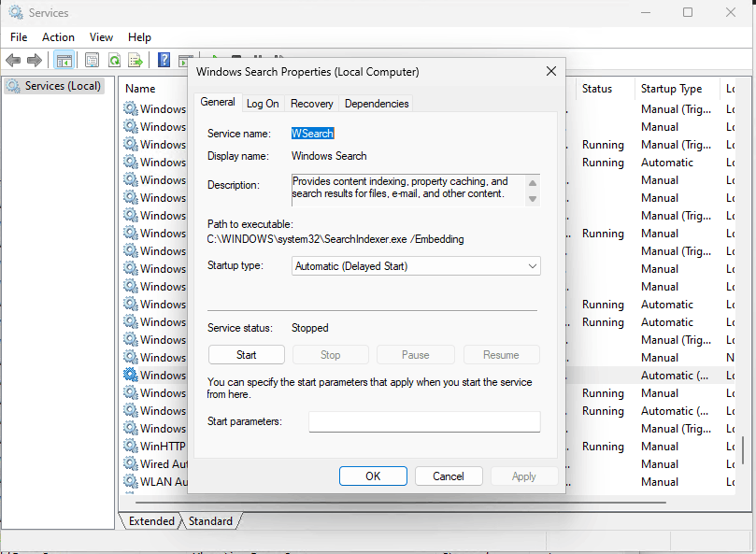Open the Help menu

[x=139, y=37]
